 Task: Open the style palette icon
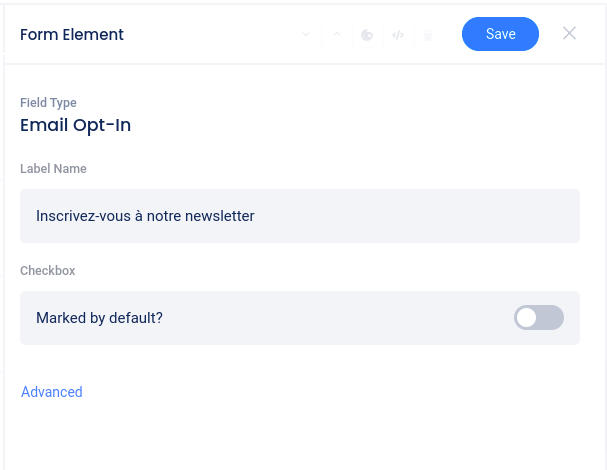367,35
